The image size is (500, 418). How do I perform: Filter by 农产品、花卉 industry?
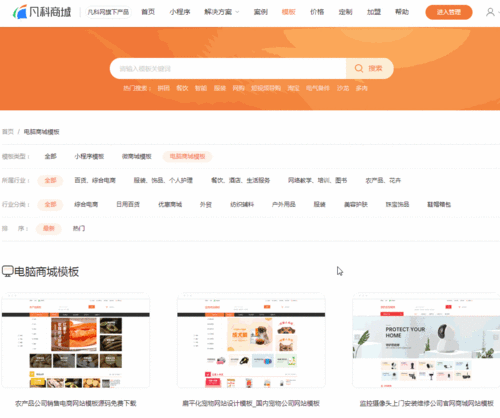tap(383, 180)
